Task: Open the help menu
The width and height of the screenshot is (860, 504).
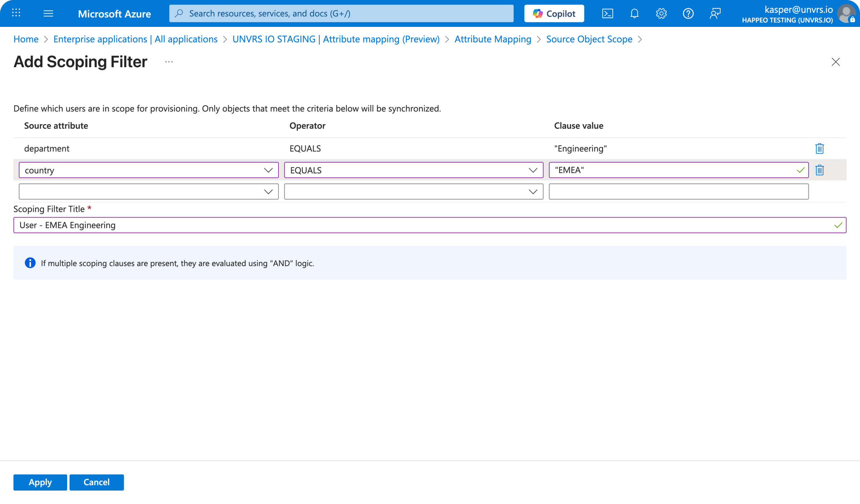Action: [688, 13]
